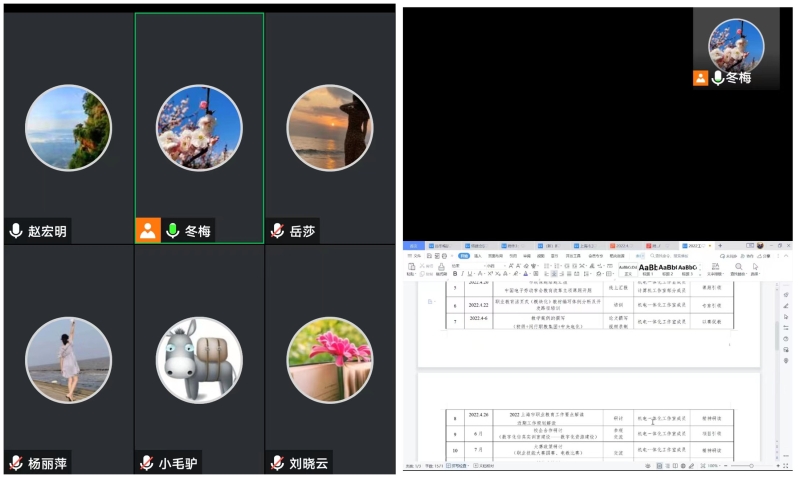Click the zoom-in plus icon in status bar
Image resolution: width=800 pixels, height=478 pixels.
click(x=778, y=466)
